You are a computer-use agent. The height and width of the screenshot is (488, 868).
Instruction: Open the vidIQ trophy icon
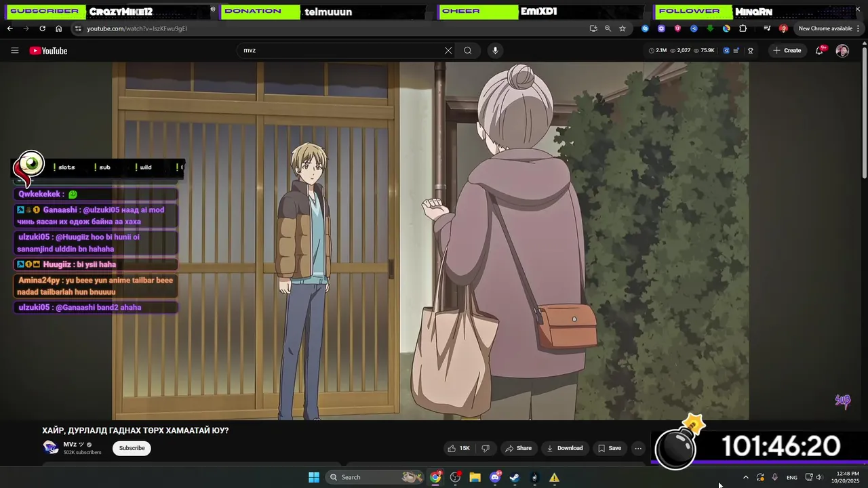[751, 51]
